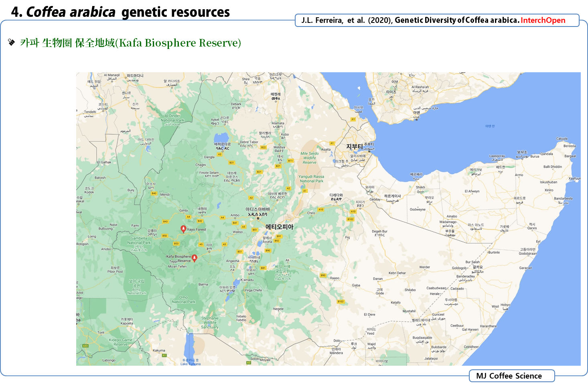Click the B42 road shield
The image size is (588, 385).
[200, 221]
